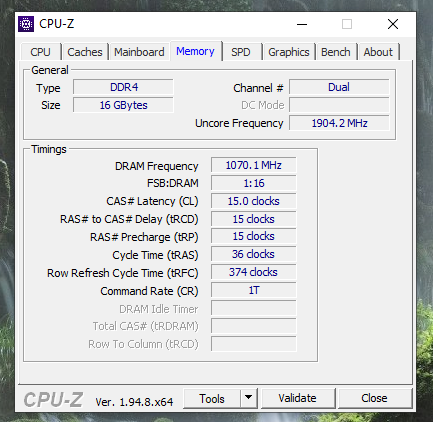The height and width of the screenshot is (422, 433).
Task: Click the CAS# Latency 15.0 clocks value
Action: pos(254,201)
